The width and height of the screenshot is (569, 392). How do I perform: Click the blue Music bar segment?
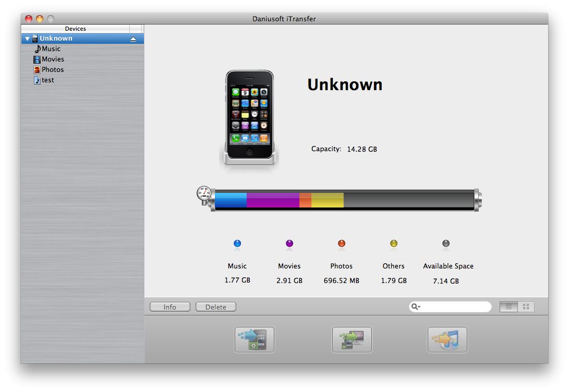[x=231, y=200]
